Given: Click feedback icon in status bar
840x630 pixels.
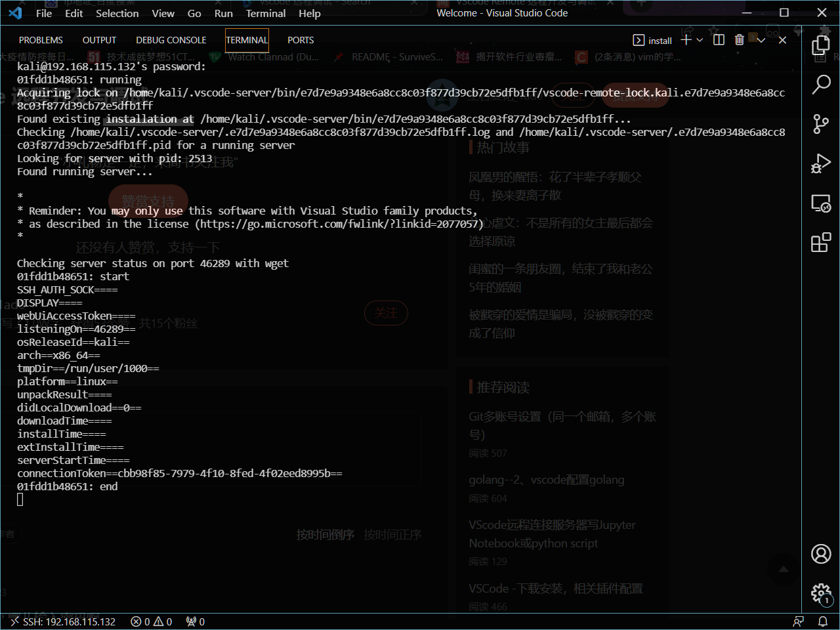Looking at the screenshot, I should tap(798, 621).
